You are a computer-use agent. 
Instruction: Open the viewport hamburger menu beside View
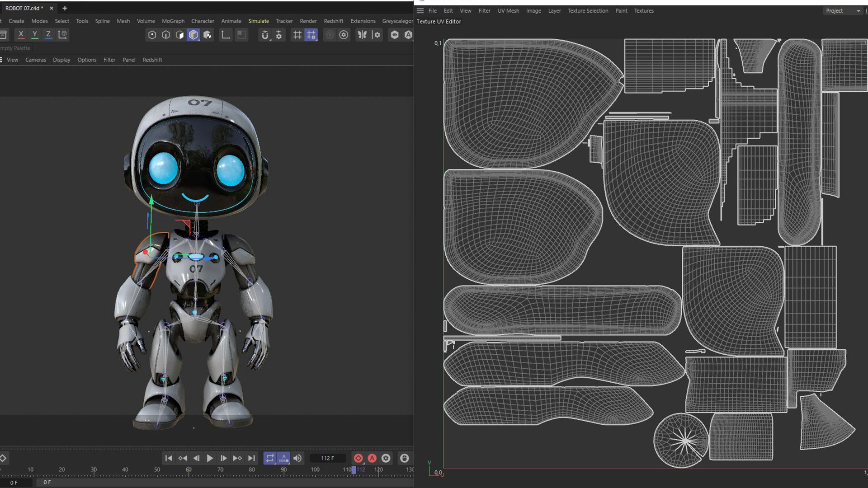click(1, 60)
